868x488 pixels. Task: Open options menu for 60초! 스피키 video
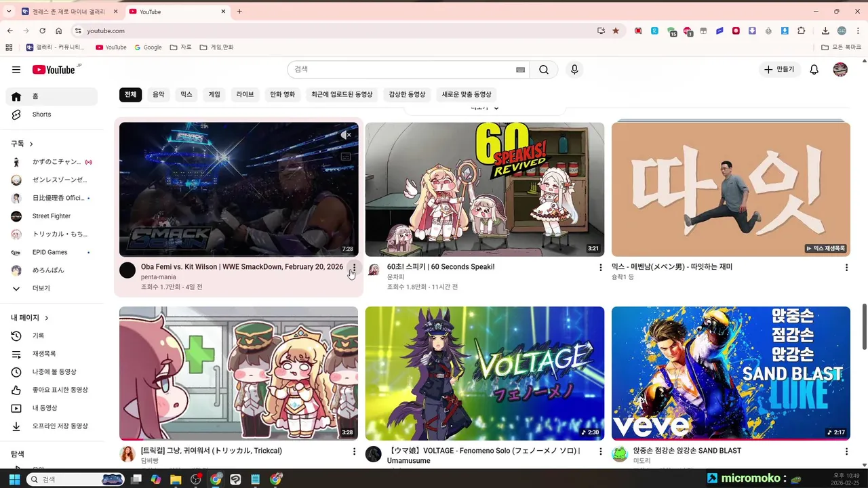coord(600,268)
